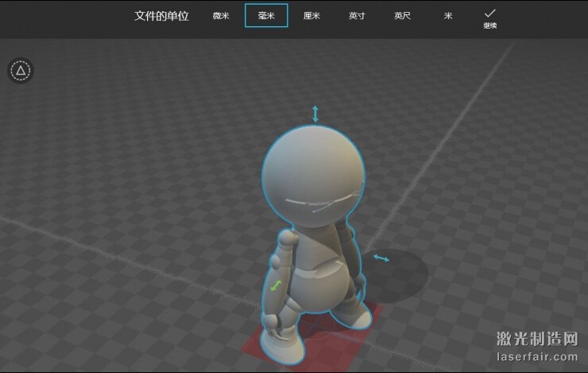Set units to 英尺 (feet)

402,16
